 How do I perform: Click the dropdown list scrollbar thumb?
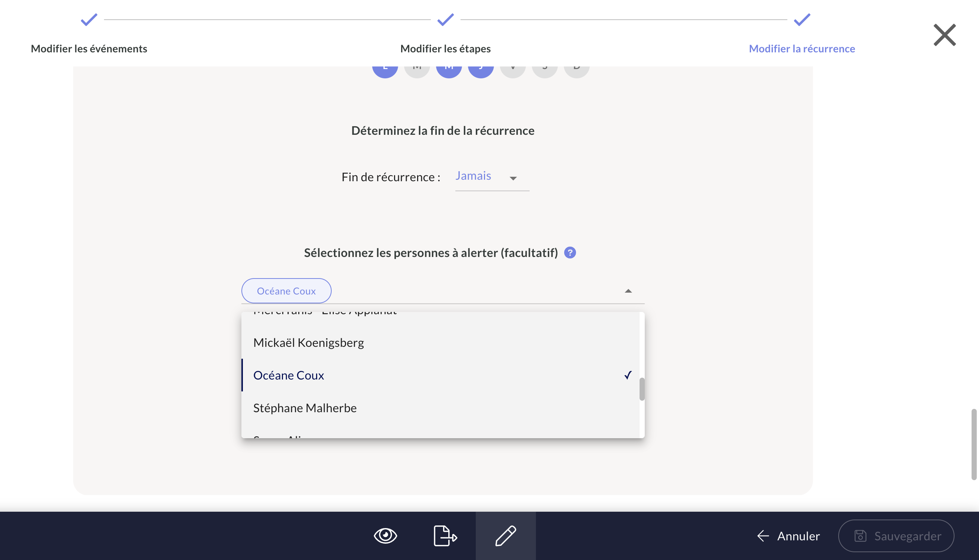(642, 389)
